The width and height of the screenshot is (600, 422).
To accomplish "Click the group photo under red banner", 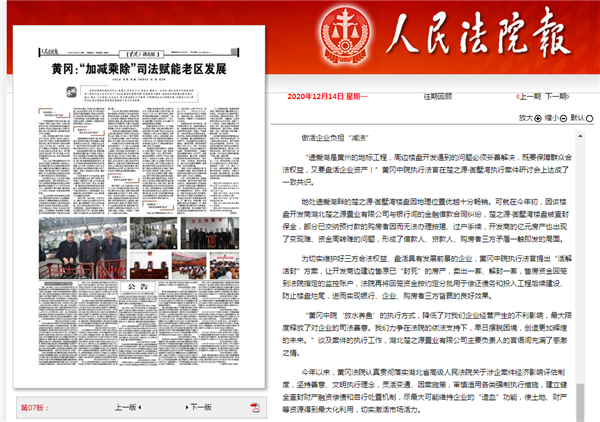I will pos(210,233).
